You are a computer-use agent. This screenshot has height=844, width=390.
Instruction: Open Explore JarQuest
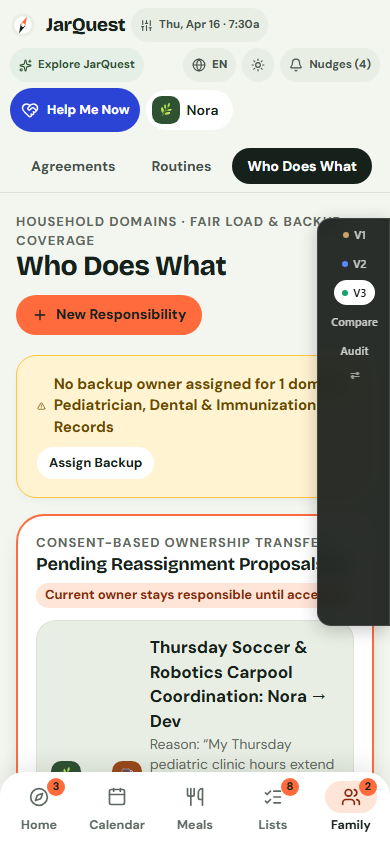77,65
